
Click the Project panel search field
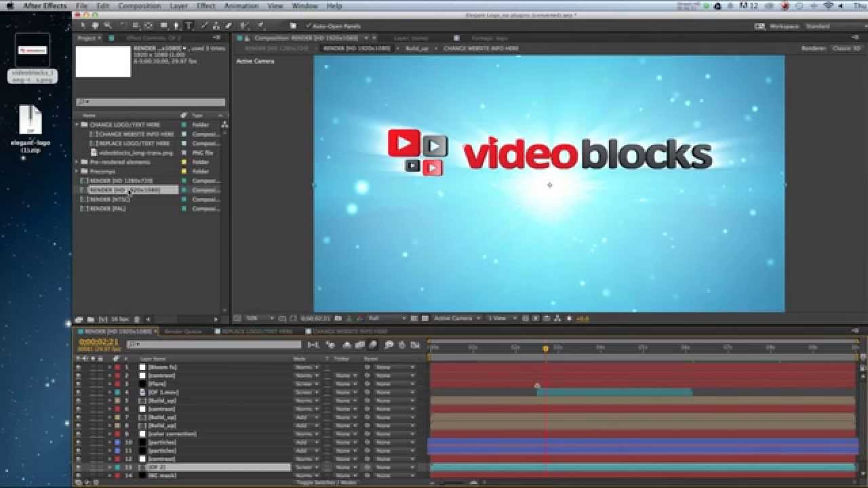coord(151,102)
